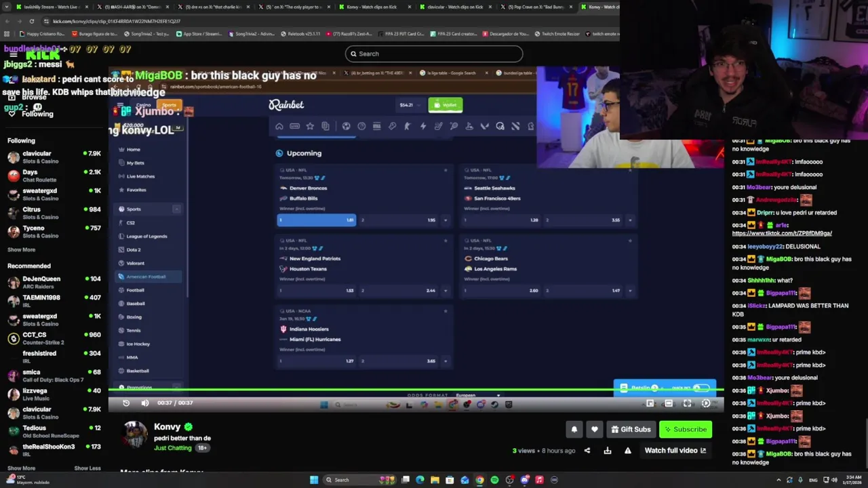Report the clip via the warning triangle icon
Viewport: 868px width, 488px height.
[x=628, y=451]
